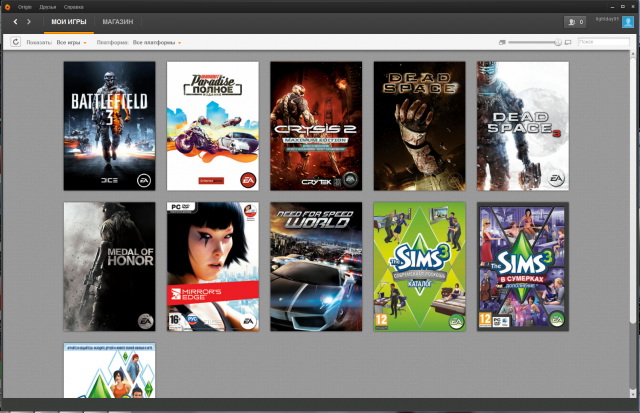
Task: Select the partially visible Sims cover in bottom row
Action: pyautogui.click(x=109, y=370)
